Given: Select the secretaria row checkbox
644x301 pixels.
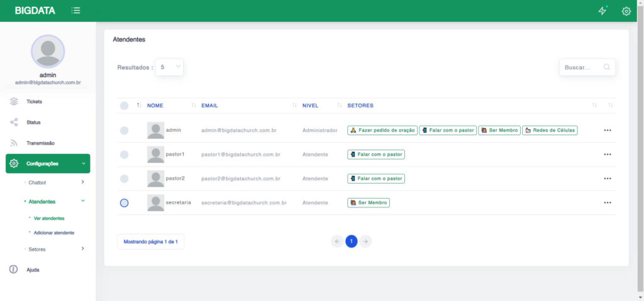Looking at the screenshot, I should coord(124,203).
